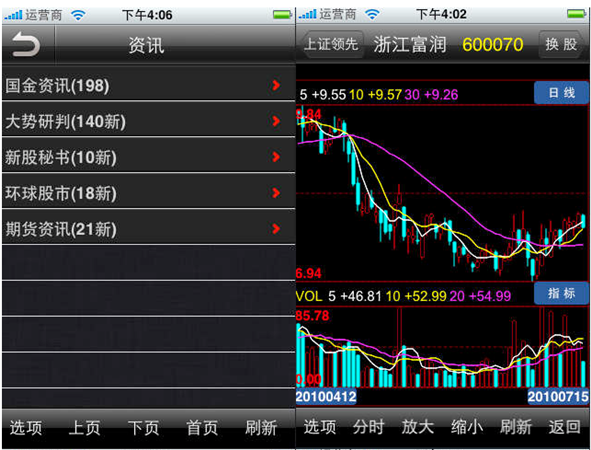Tap the start date label 20100412
The image size is (591, 450).
click(326, 397)
